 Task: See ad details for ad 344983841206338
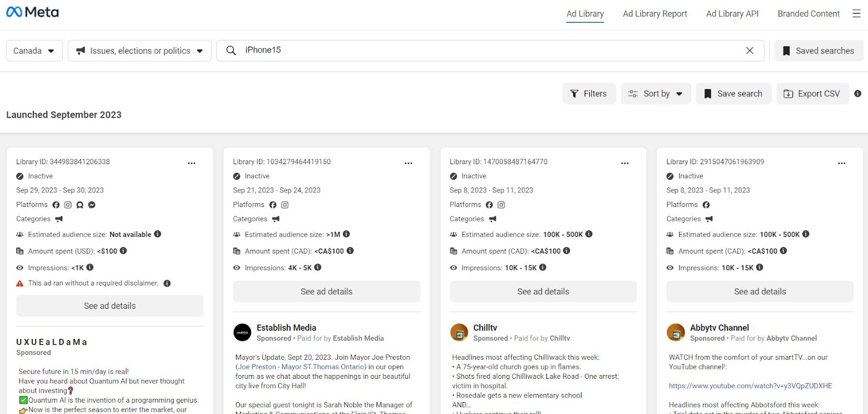[110, 306]
